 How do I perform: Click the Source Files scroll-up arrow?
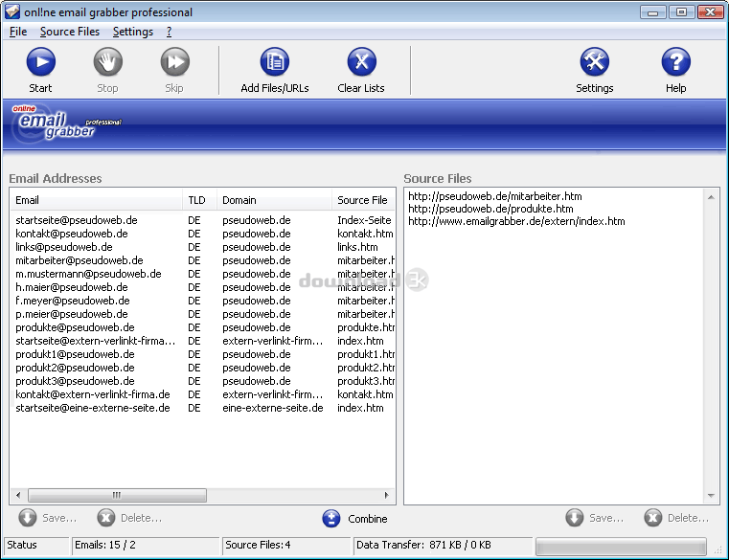[712, 197]
